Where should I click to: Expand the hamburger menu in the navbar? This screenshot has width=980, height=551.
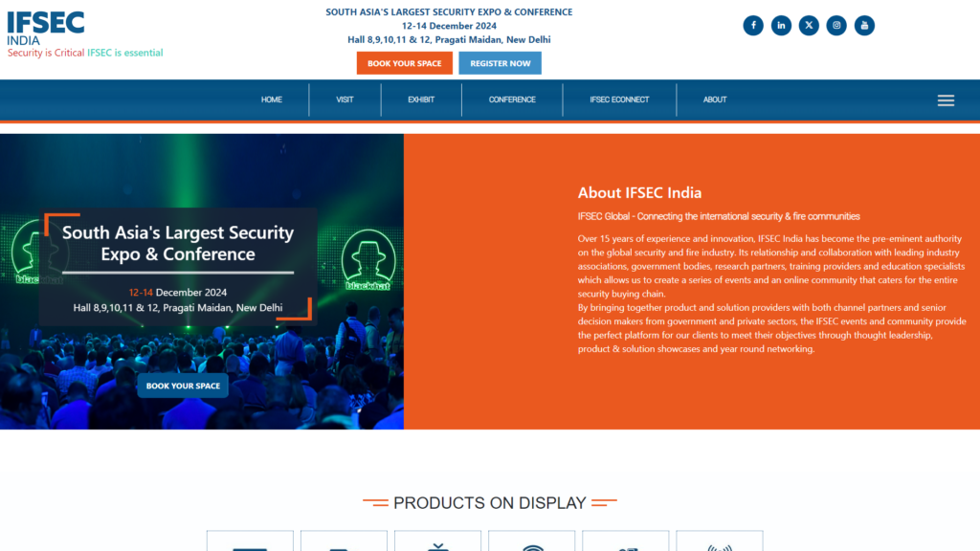coord(946,100)
